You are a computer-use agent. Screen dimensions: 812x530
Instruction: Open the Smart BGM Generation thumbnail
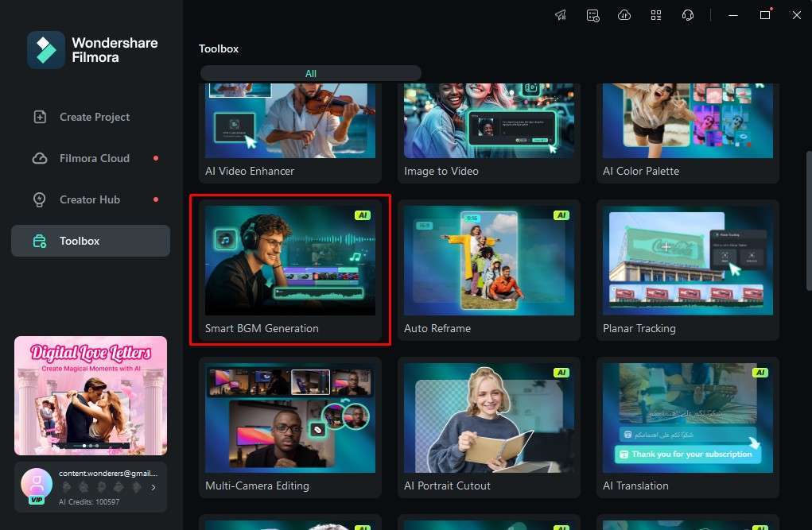click(290, 261)
